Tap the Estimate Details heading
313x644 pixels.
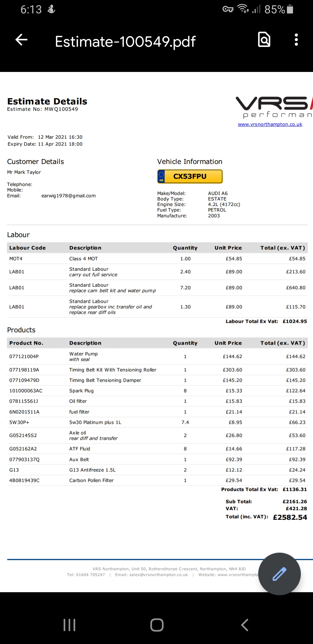click(x=47, y=101)
